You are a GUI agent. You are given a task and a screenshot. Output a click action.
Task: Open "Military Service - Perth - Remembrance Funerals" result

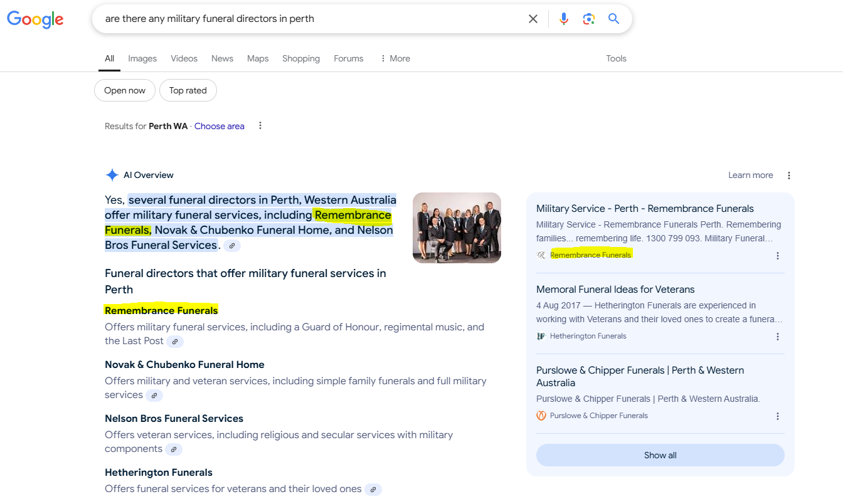[645, 209]
